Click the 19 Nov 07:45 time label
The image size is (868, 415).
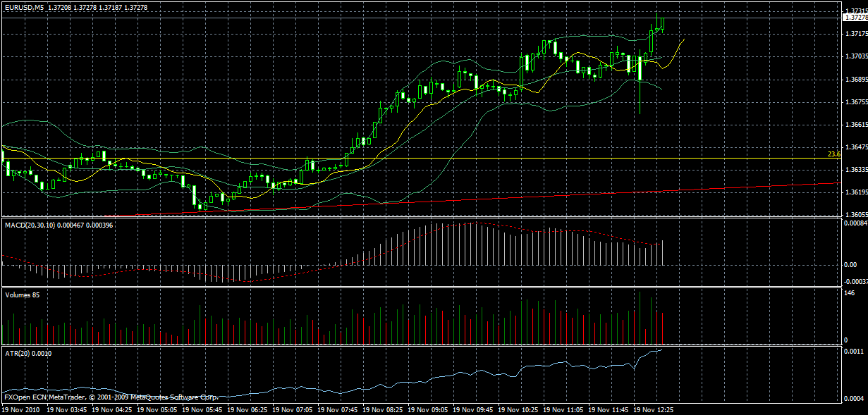point(336,409)
